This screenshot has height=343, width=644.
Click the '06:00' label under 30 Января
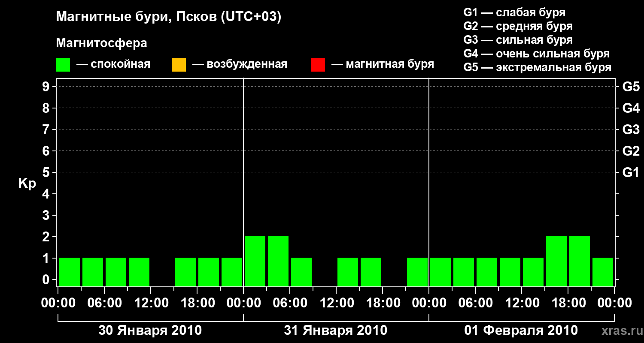click(x=104, y=303)
